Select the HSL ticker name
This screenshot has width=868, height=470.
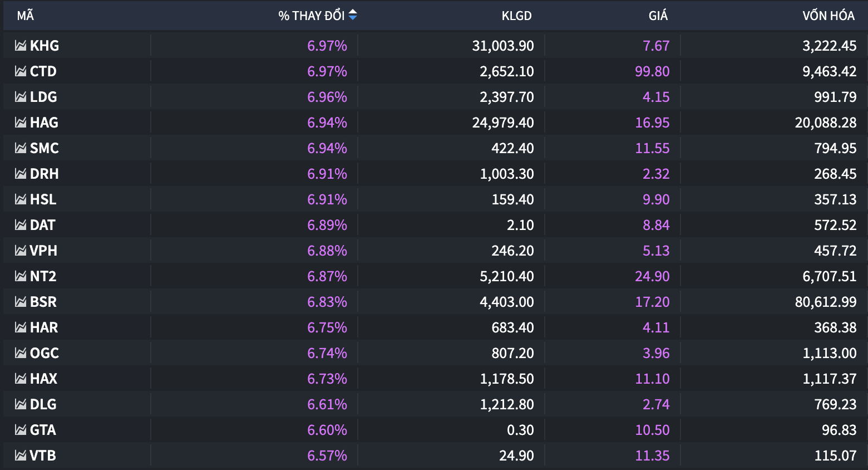point(43,199)
